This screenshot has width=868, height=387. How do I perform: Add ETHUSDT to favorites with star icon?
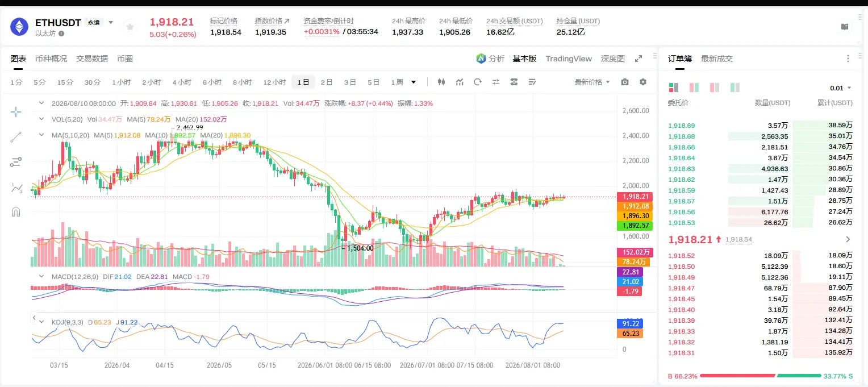[x=130, y=27]
